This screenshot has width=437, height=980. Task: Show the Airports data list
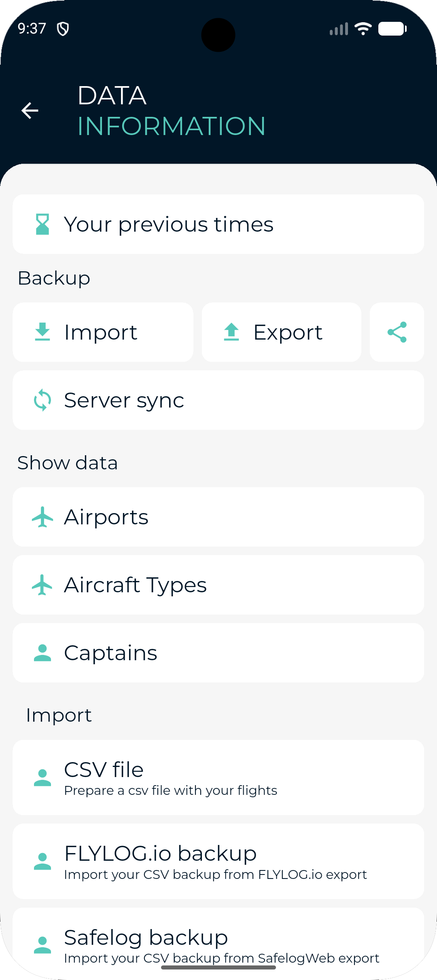point(218,517)
